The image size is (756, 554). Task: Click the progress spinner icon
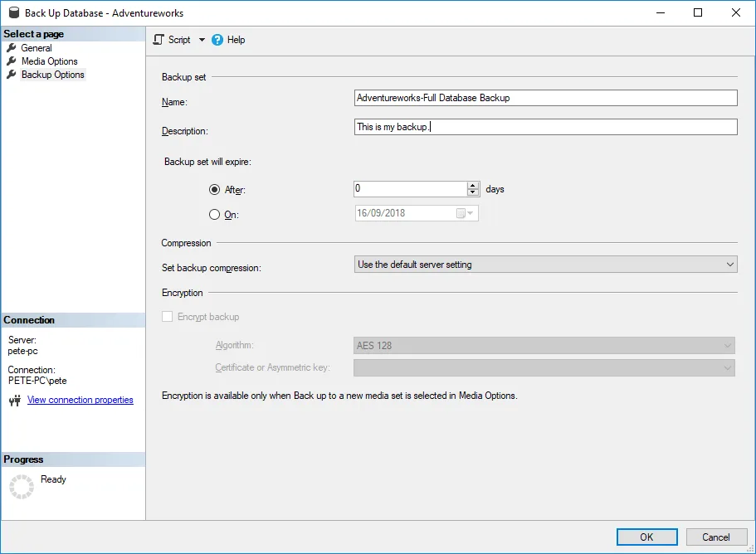(22, 486)
